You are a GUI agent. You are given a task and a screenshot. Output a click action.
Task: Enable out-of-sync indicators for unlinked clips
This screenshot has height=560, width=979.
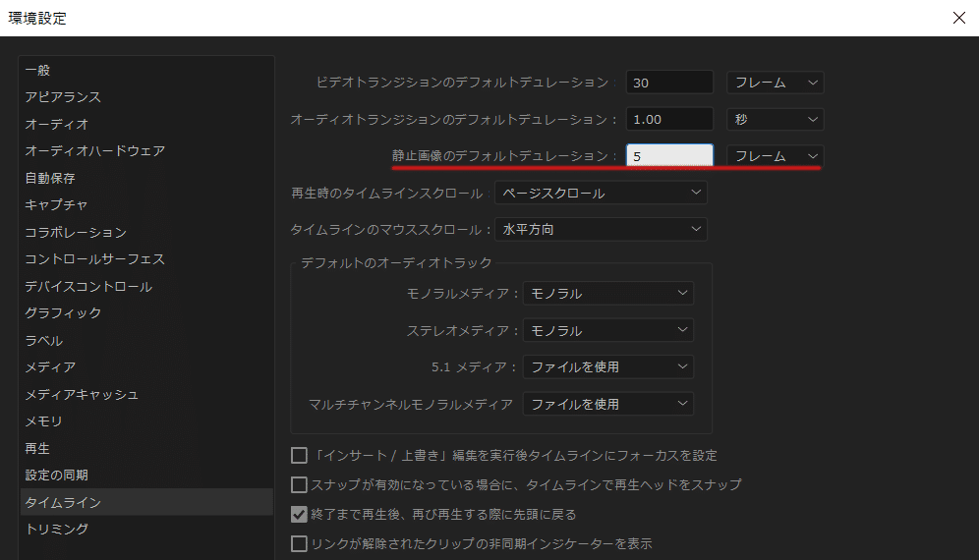click(x=299, y=543)
